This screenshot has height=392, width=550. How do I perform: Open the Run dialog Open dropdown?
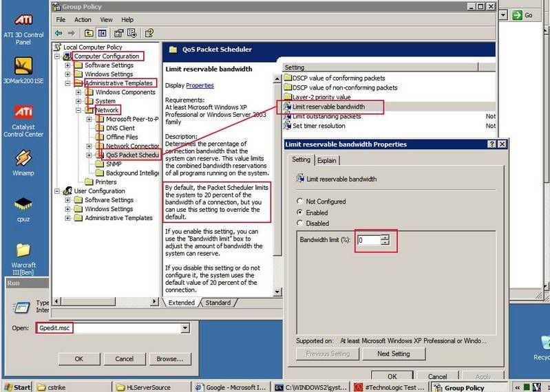[x=185, y=328]
